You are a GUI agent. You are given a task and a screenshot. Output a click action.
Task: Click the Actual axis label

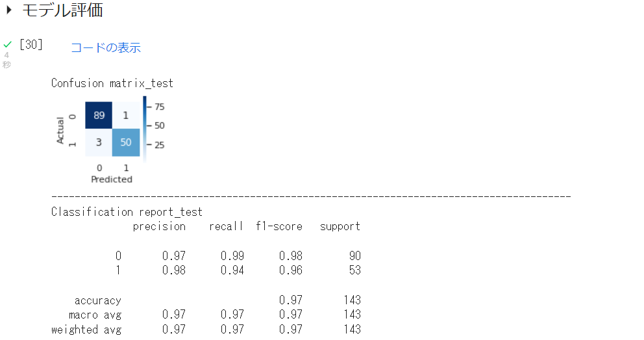61,130
